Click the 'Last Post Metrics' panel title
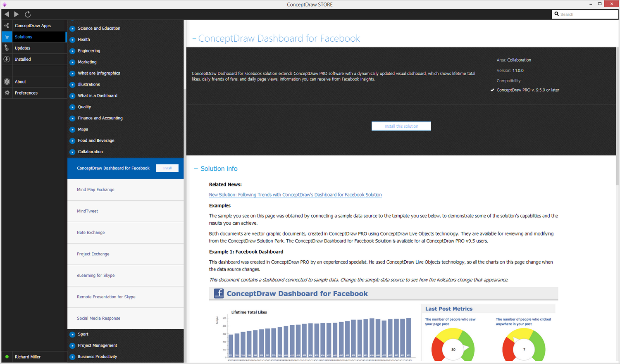Screen dimensions: 620x364 tap(449, 309)
